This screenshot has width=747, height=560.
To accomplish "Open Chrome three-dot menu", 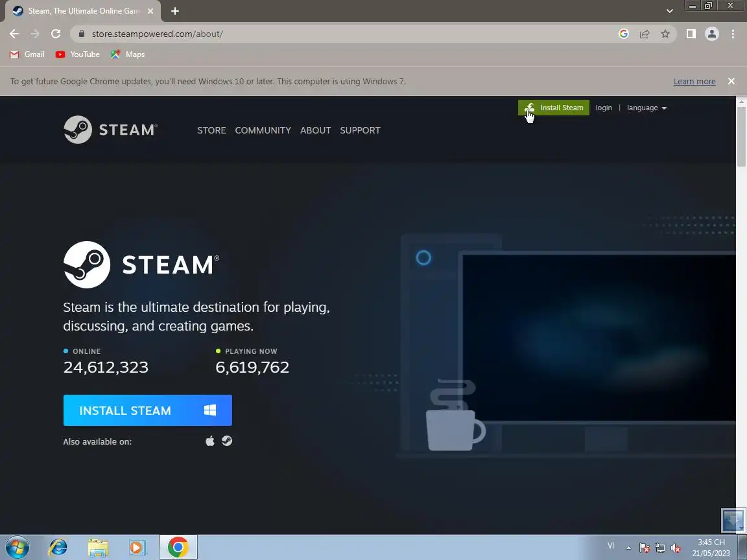I will click(x=733, y=34).
